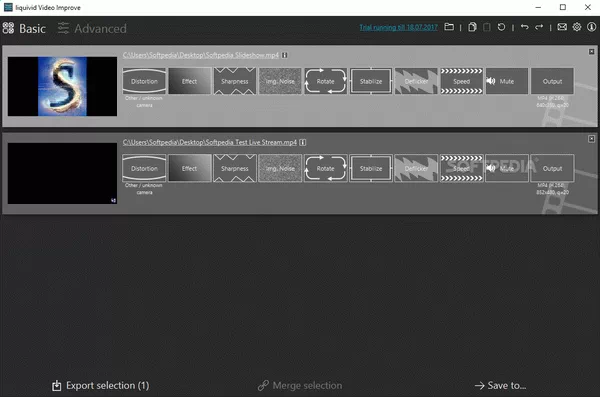Open Output for Softpedia Slideshow.mp4
The height and width of the screenshot is (397, 600).
[x=552, y=81]
